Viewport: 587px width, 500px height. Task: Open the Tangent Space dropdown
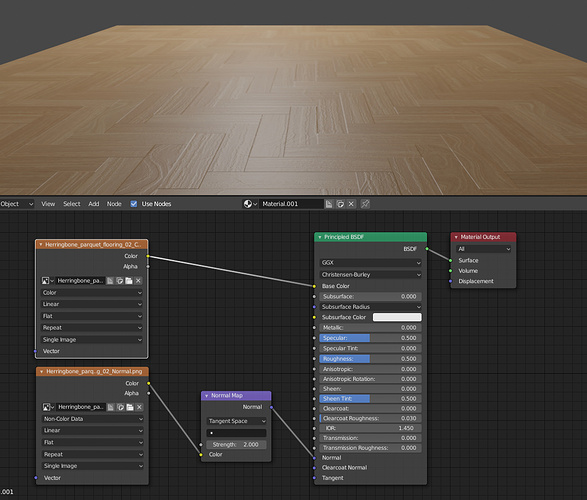point(236,421)
